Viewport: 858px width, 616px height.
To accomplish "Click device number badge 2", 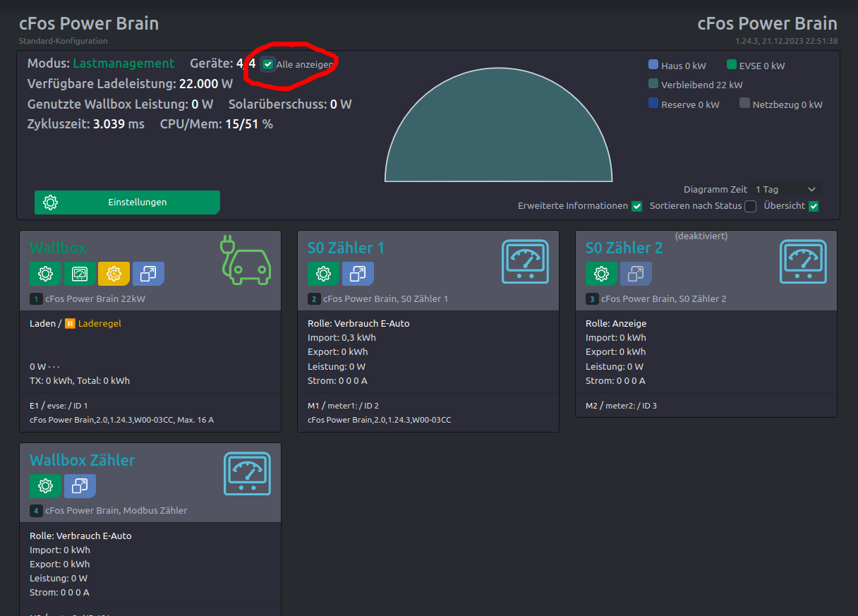I will point(314,299).
